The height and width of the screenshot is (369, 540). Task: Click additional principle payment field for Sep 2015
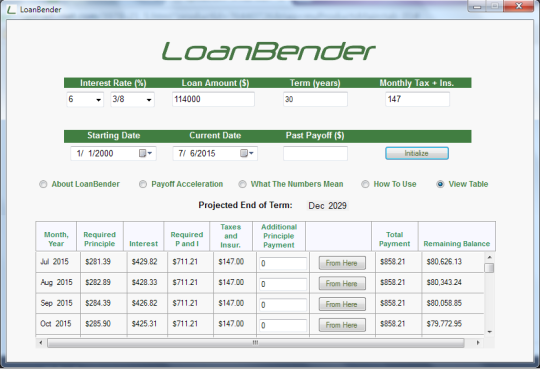click(283, 305)
